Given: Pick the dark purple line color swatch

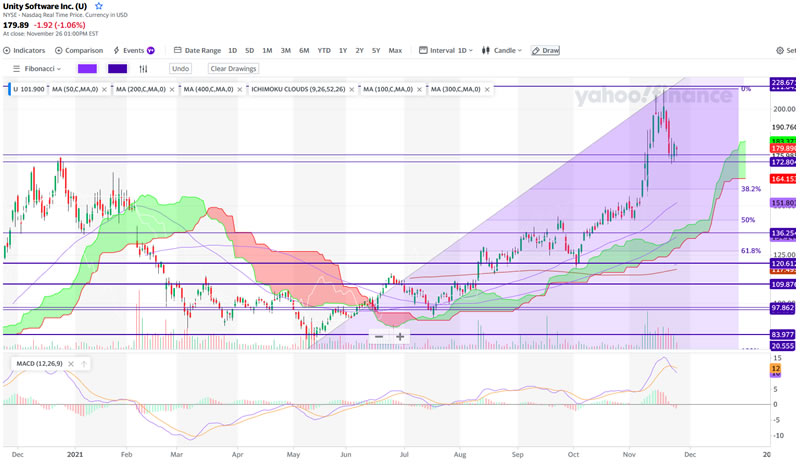Looking at the screenshot, I should (117, 68).
